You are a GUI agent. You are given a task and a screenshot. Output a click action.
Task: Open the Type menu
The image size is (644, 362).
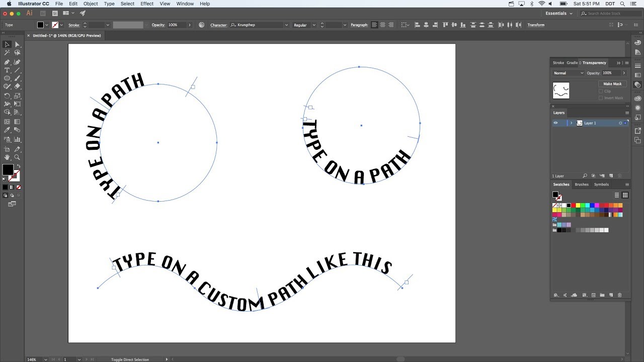[109, 4]
